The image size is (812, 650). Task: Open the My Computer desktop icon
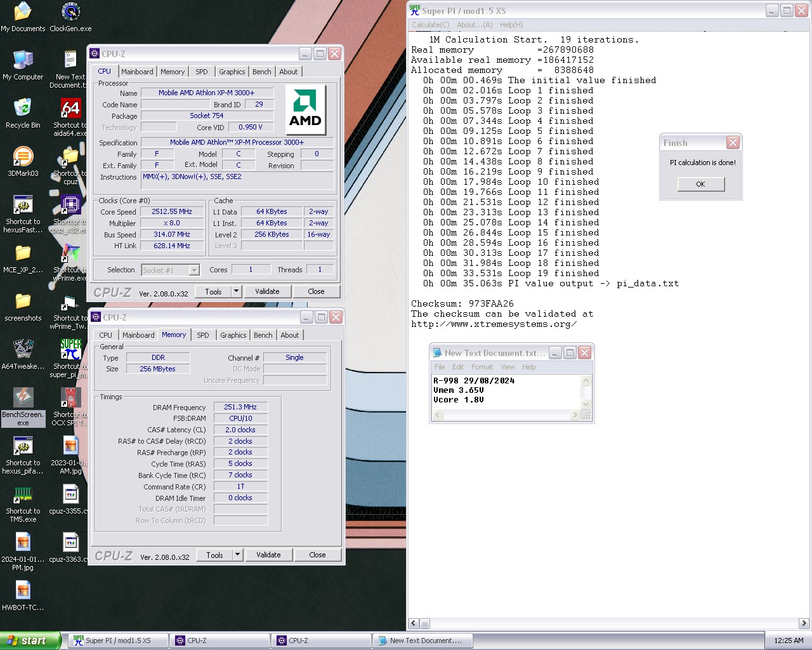pos(23,65)
